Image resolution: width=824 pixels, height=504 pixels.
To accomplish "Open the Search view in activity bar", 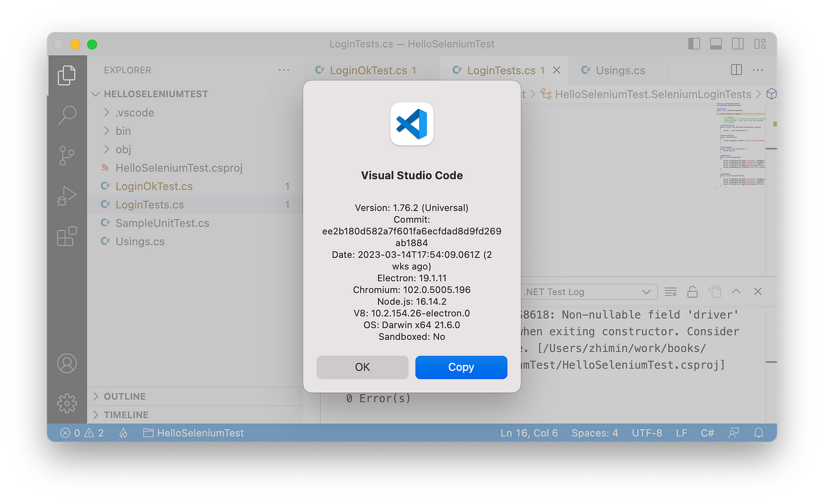I will [67, 115].
